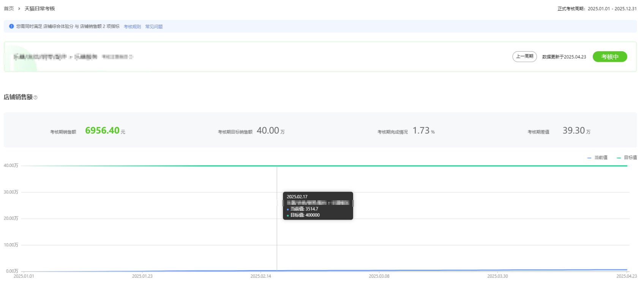
Task: Select the 天猫日常考核 breadcrumb item
Action: [40, 9]
